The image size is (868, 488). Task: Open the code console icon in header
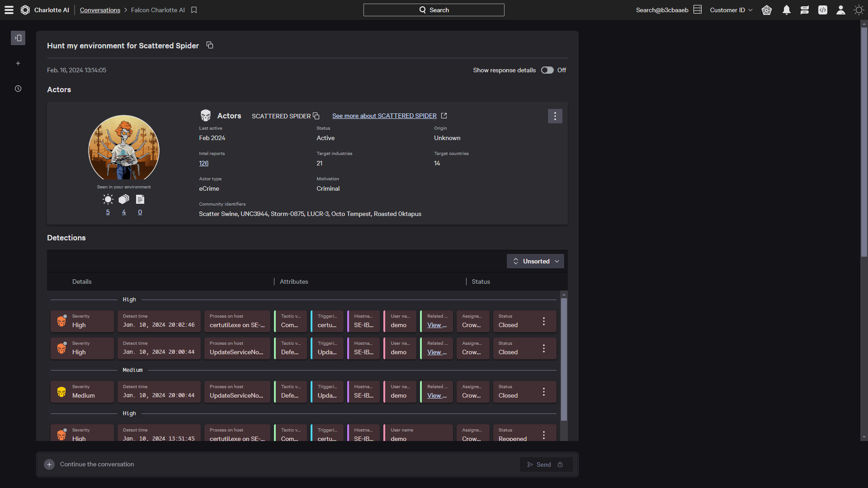coord(823,10)
